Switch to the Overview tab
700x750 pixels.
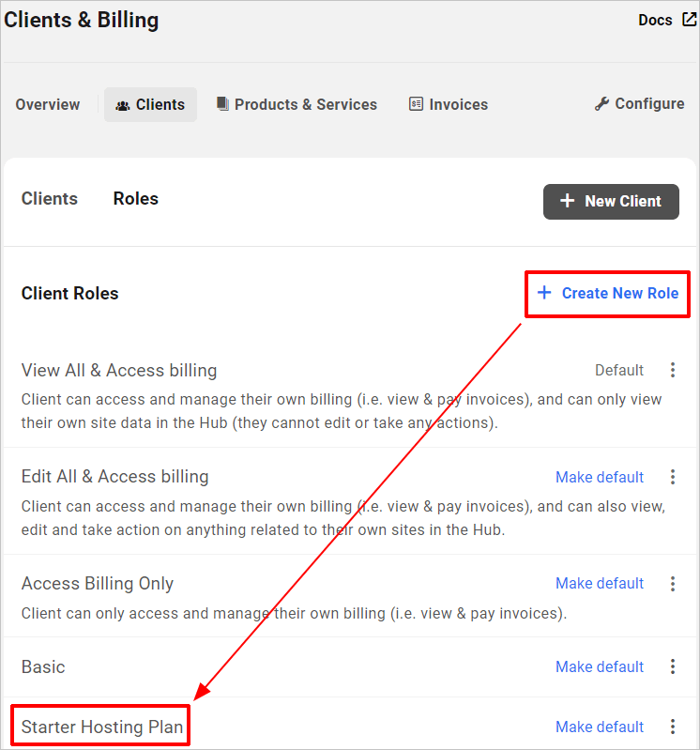48,105
